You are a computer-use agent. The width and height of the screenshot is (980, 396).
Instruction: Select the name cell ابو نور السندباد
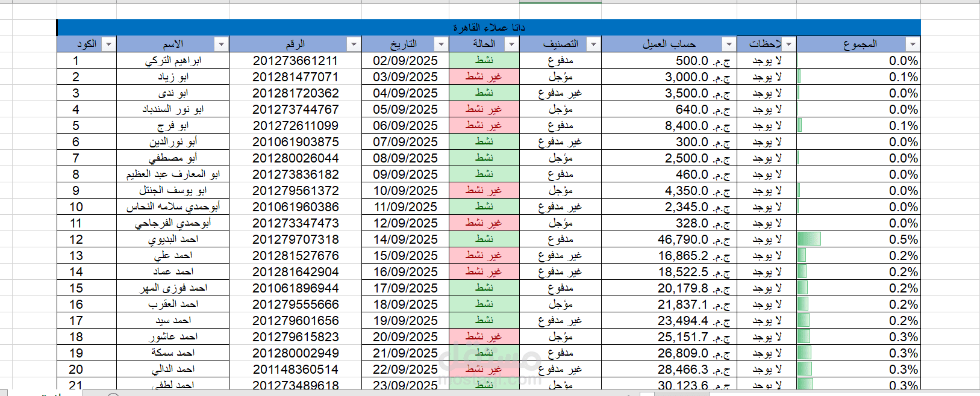[173, 110]
